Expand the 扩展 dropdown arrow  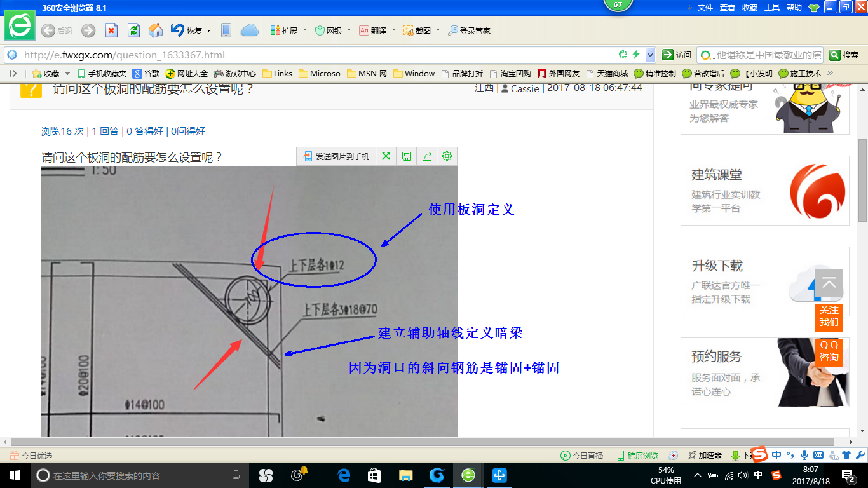click(x=304, y=30)
